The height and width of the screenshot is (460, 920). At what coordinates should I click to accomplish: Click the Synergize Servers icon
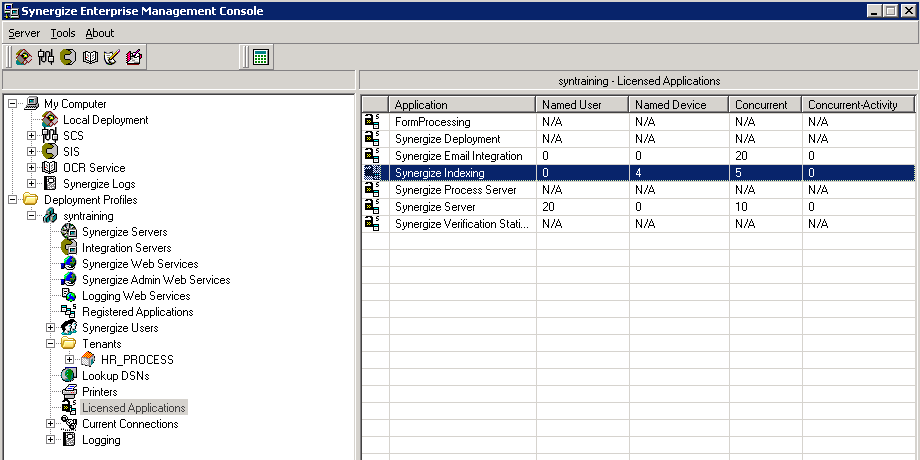tap(69, 232)
